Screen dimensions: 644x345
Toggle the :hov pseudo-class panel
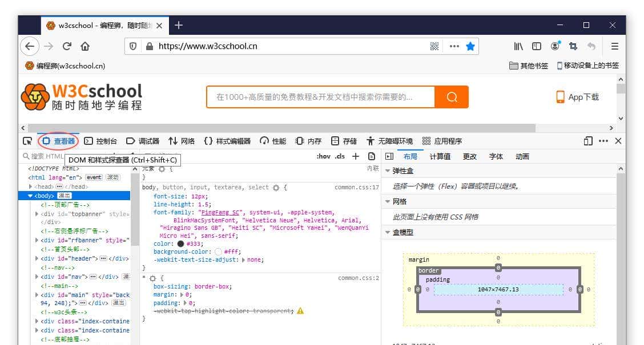click(324, 156)
